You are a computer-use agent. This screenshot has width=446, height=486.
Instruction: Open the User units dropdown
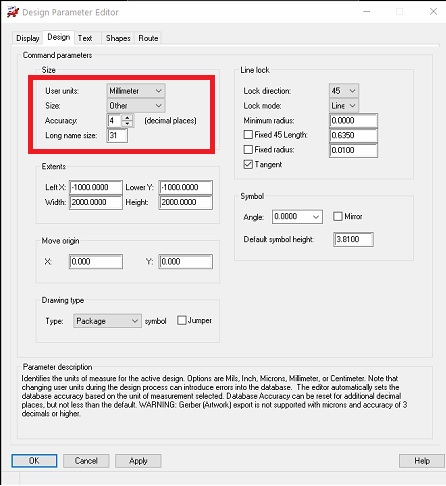pyautogui.click(x=136, y=91)
